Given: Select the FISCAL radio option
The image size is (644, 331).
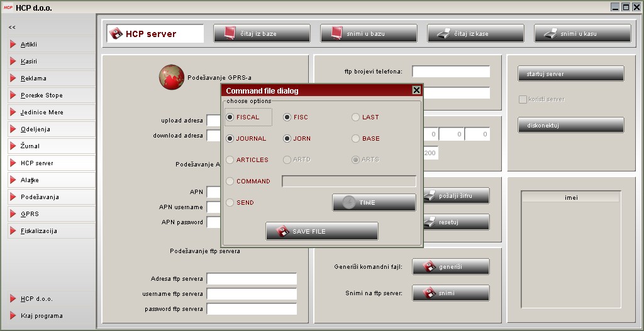Looking at the screenshot, I should click(230, 117).
